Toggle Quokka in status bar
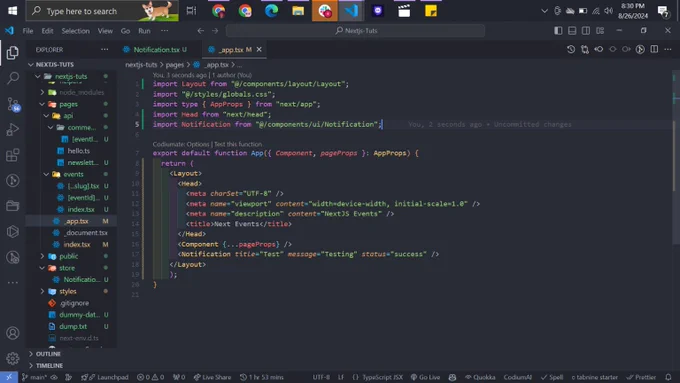The image size is (680, 383). click(x=480, y=377)
